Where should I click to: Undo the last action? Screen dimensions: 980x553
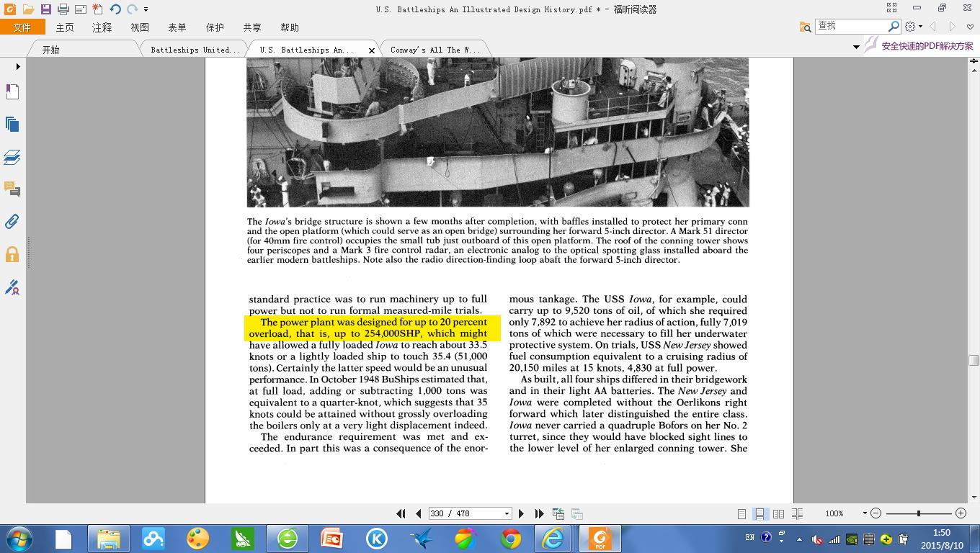115,9
